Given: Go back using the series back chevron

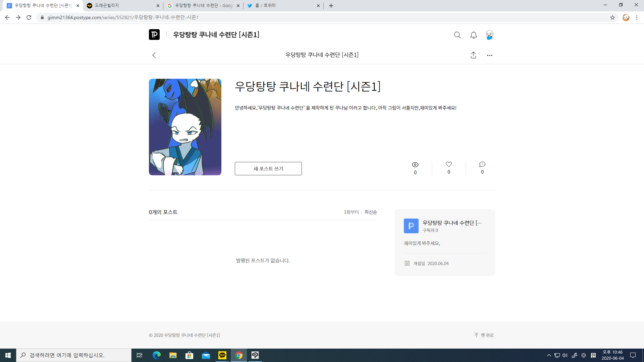Looking at the screenshot, I should (x=154, y=55).
